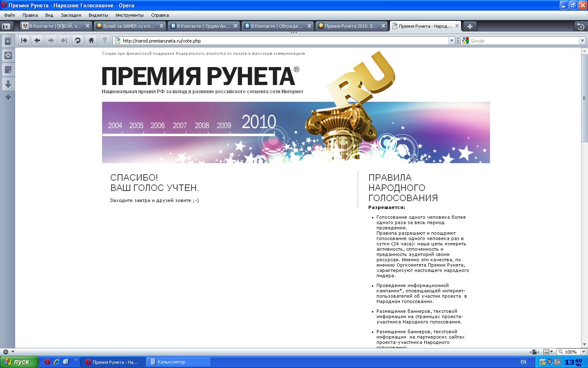This screenshot has height=368, width=588.
Task: Click the scrollbar down arrow
Action: (584, 344)
